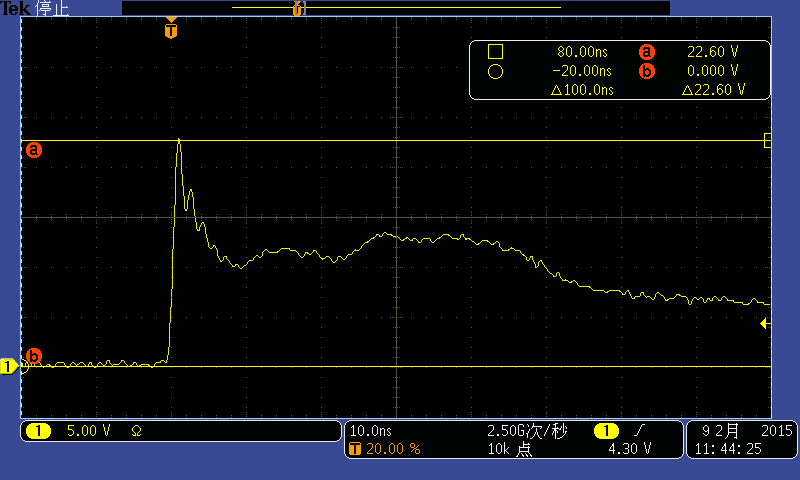Click the square cursor symbol in readout box
This screenshot has width=800, height=480.
495,52
